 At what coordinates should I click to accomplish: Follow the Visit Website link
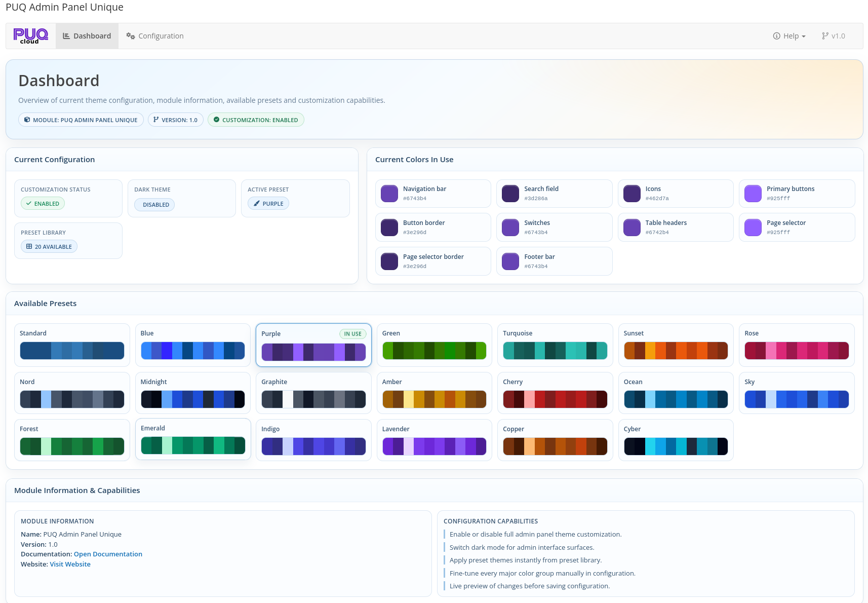(x=70, y=564)
